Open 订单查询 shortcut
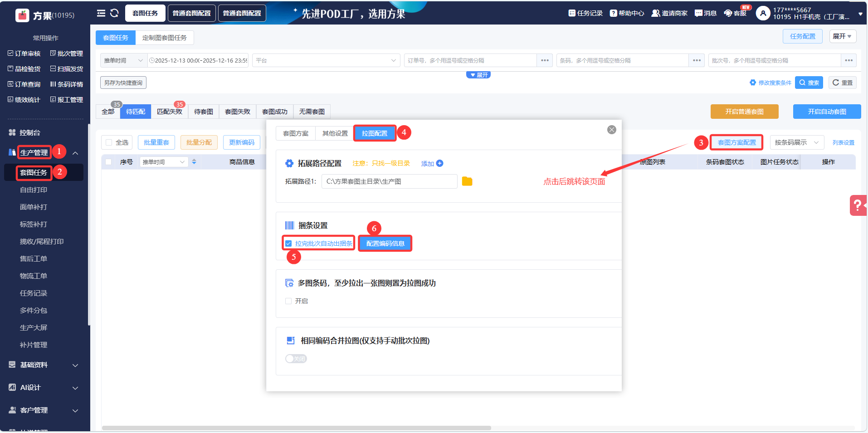This screenshot has height=433, width=868. coord(24,84)
